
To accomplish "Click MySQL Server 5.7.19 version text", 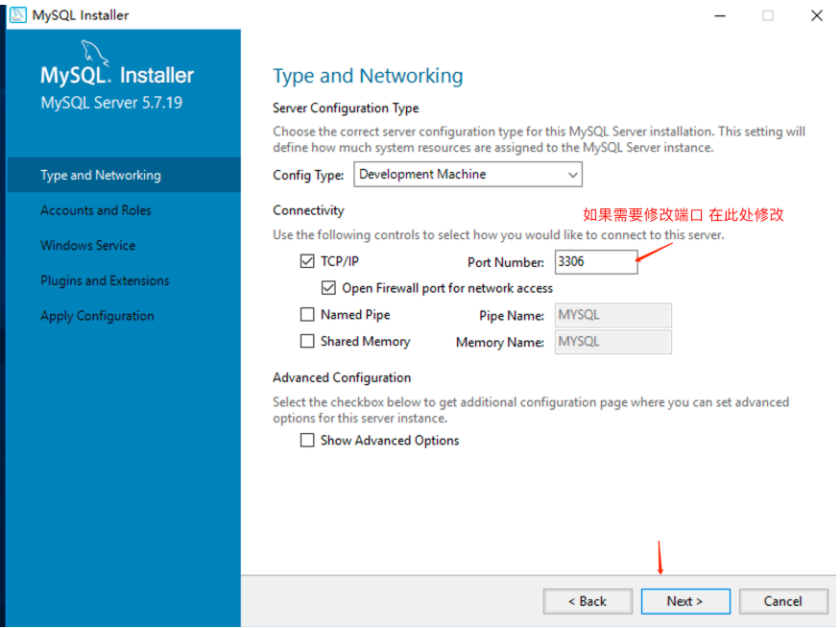I will [x=111, y=103].
